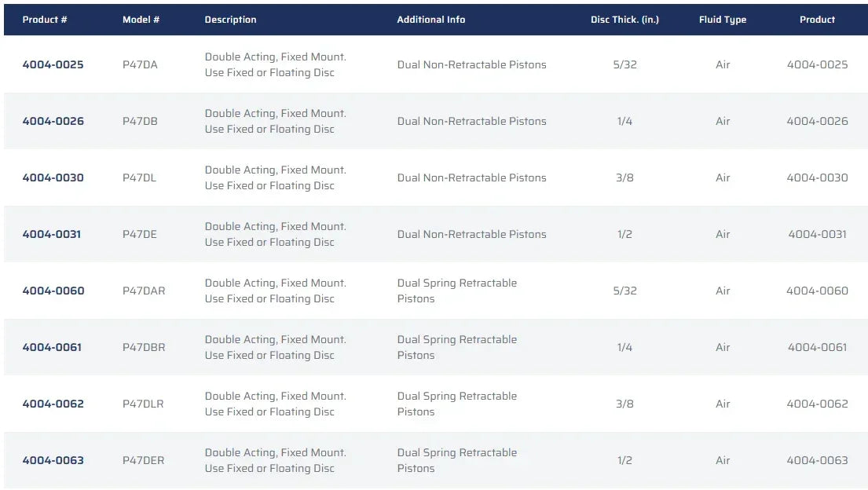The height and width of the screenshot is (490, 868).
Task: Select model number P47DA cell
Action: point(140,64)
